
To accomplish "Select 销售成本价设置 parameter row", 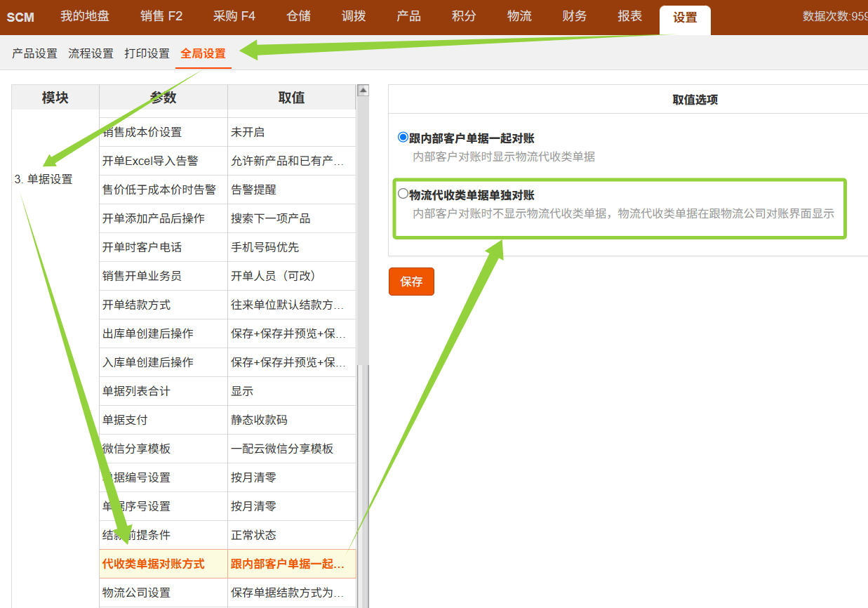I will (142, 132).
